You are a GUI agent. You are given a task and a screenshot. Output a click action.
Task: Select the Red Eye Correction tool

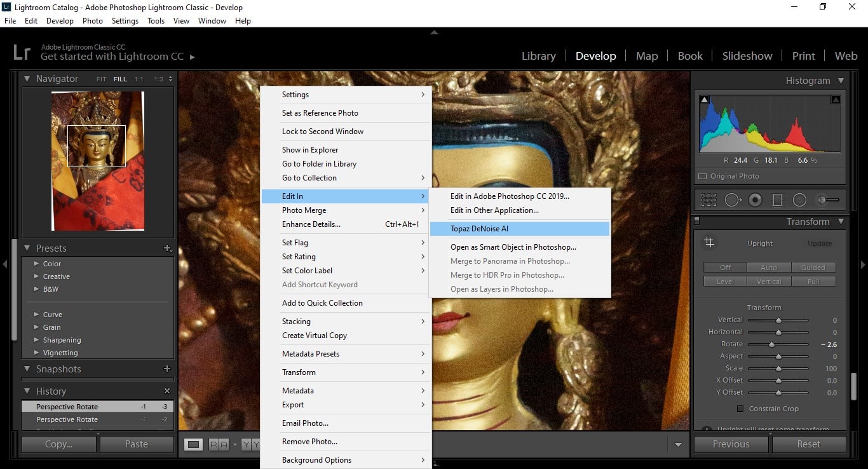(755, 200)
